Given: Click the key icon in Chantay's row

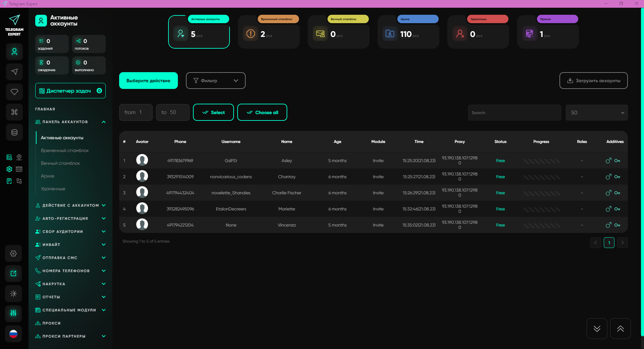Looking at the screenshot, I should point(617,177).
